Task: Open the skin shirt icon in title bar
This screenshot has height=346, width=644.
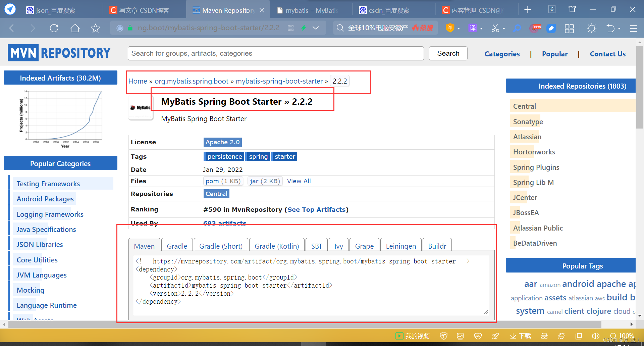Action: coord(572,9)
